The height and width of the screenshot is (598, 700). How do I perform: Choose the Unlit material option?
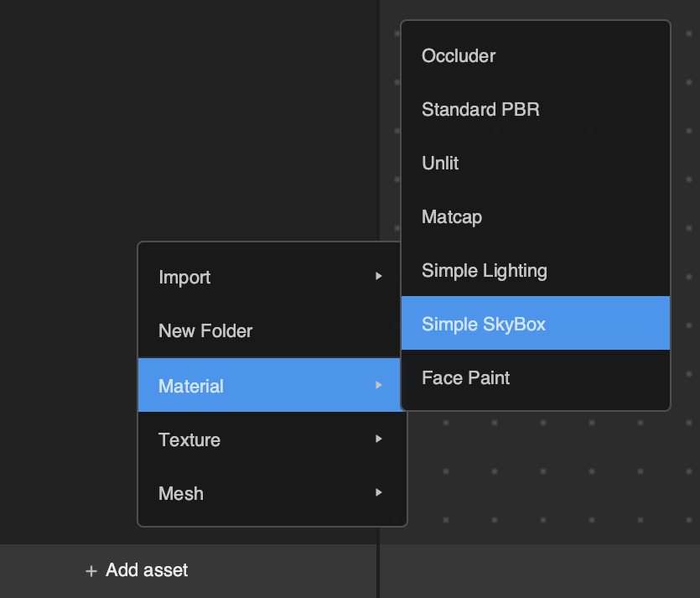pos(440,163)
